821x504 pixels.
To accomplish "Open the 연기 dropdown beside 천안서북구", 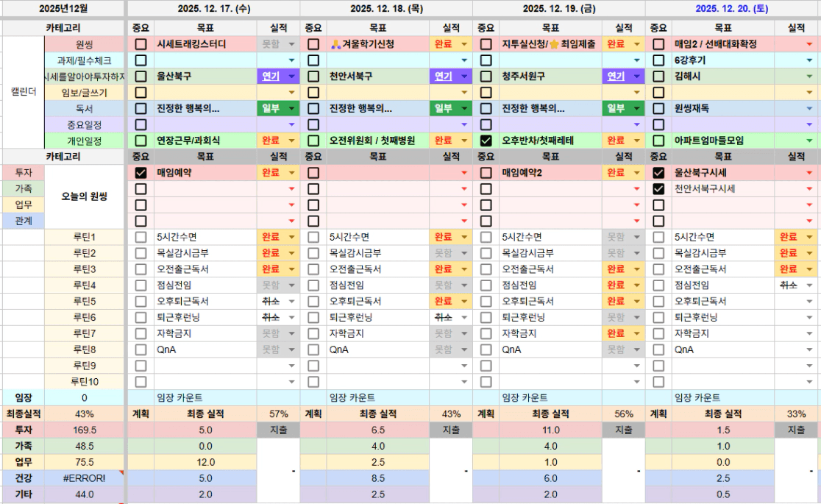I will click(464, 77).
